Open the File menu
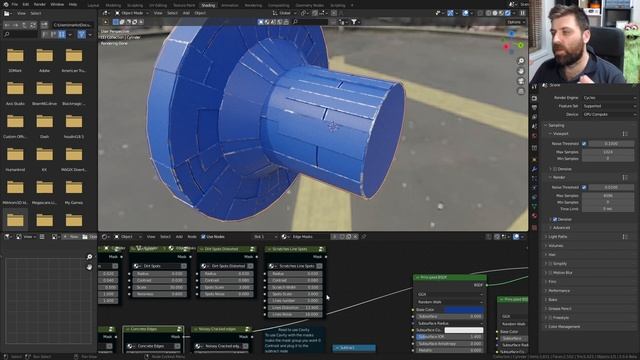The image size is (640, 360). pos(15,4)
